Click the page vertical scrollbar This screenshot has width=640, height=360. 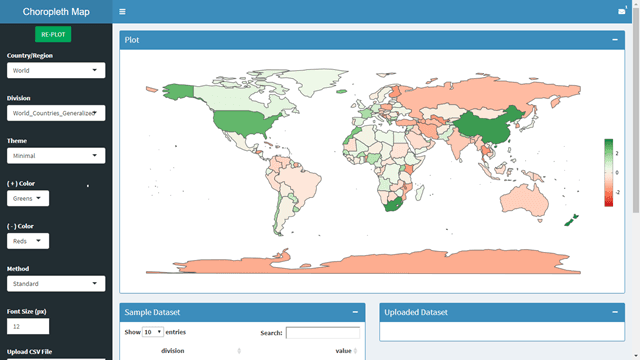pos(636,110)
